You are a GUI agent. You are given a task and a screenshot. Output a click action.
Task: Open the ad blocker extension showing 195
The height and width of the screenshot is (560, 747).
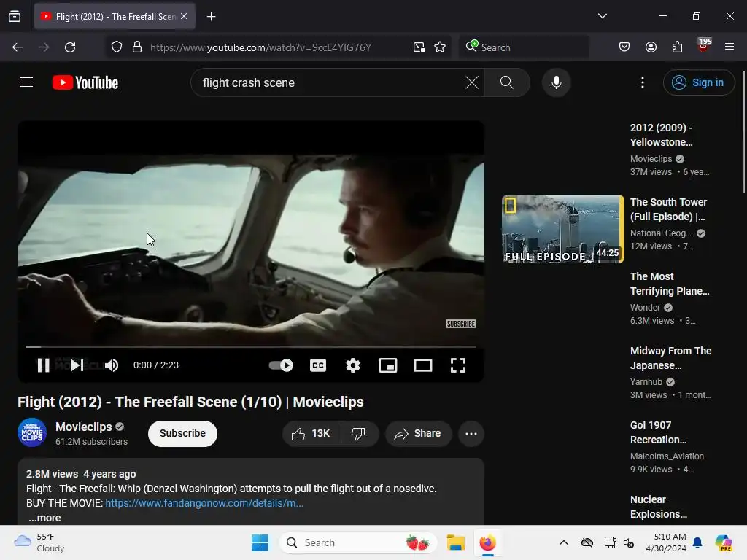pos(703,46)
